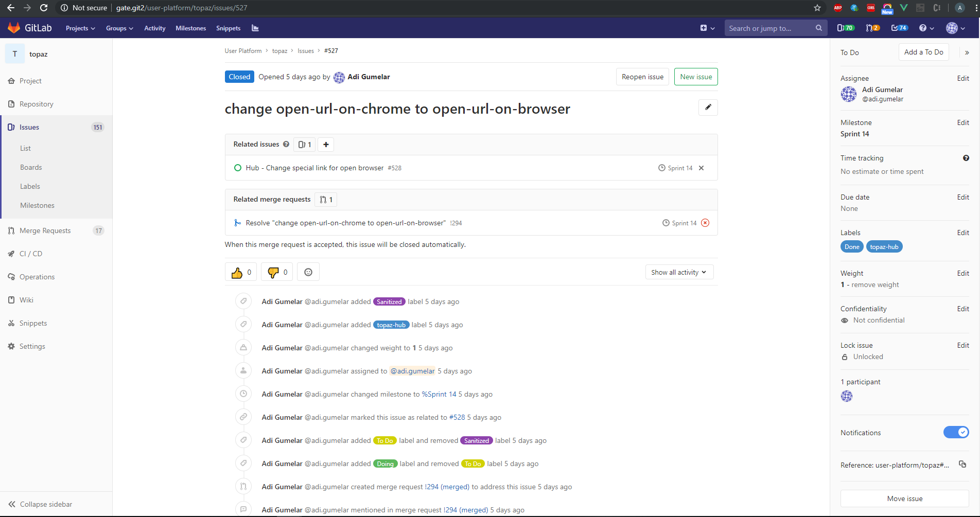This screenshot has height=517, width=980.
Task: Focus the Search or jump to field
Action: click(x=769, y=28)
